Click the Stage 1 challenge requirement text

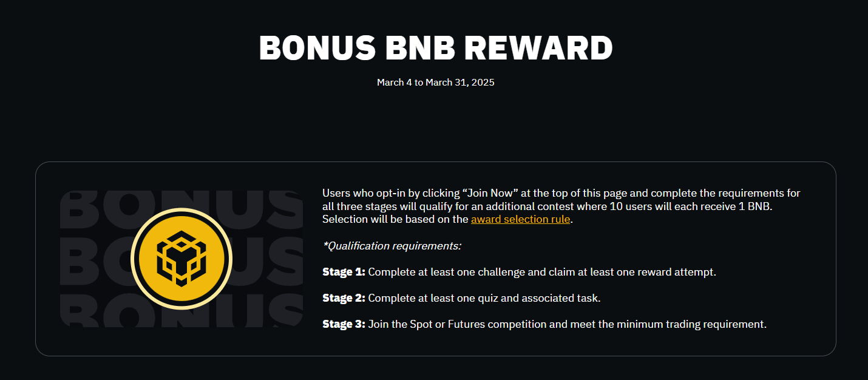(x=542, y=272)
